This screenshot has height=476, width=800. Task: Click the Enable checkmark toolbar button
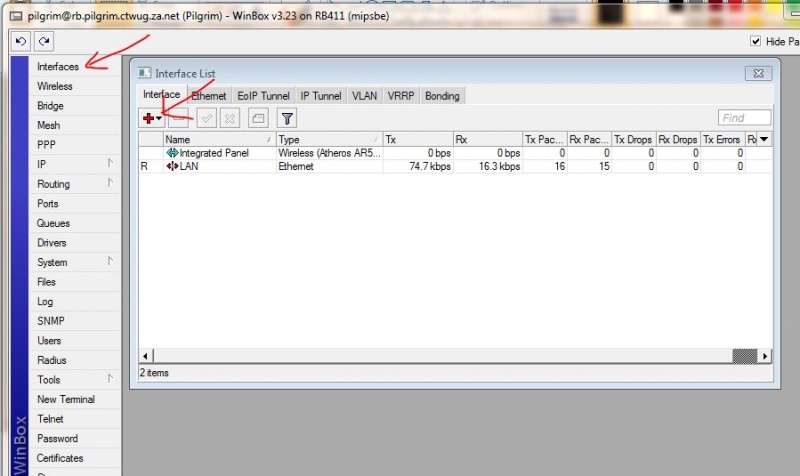207,118
